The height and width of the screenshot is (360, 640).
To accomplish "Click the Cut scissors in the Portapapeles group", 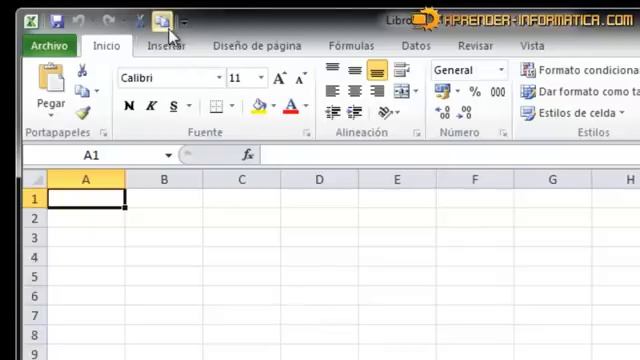I will 82,70.
